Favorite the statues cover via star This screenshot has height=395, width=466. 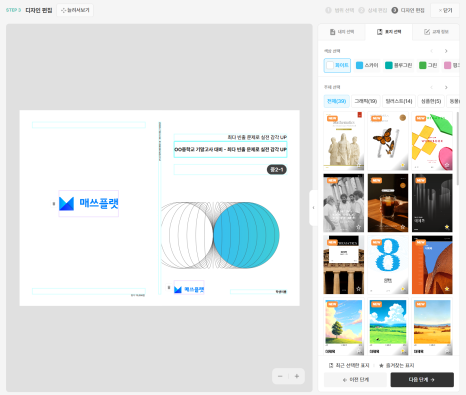pos(358,165)
